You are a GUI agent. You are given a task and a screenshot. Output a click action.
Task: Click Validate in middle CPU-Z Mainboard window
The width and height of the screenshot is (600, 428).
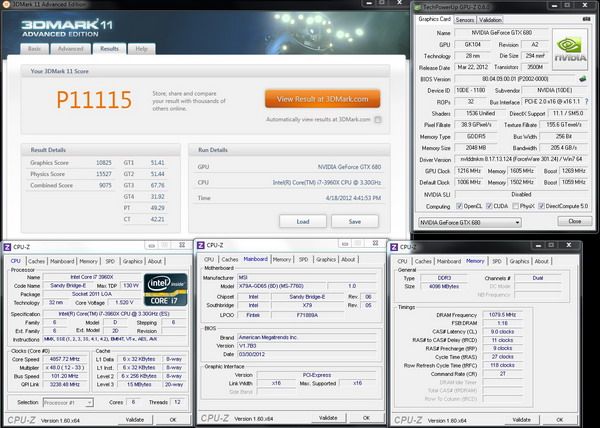coord(328,418)
